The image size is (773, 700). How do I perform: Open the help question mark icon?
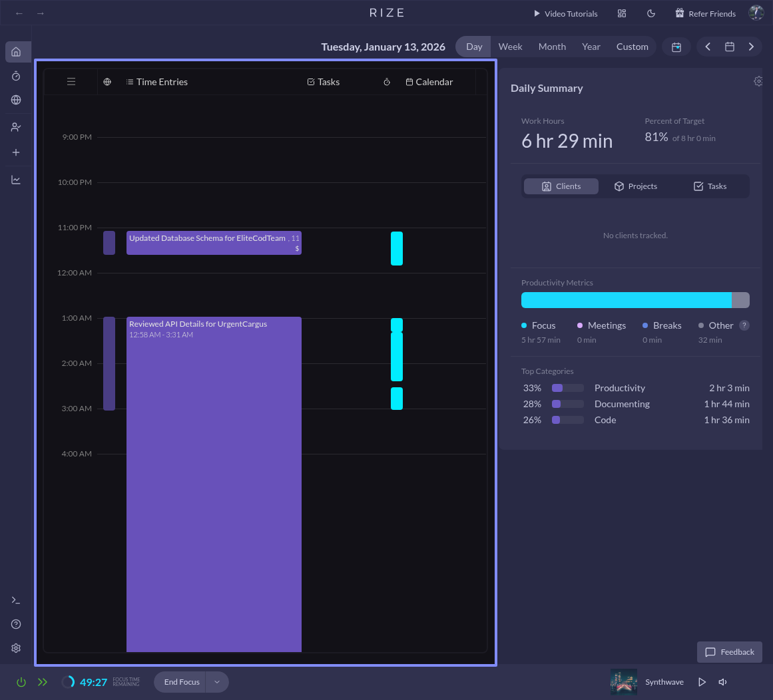[x=16, y=624]
